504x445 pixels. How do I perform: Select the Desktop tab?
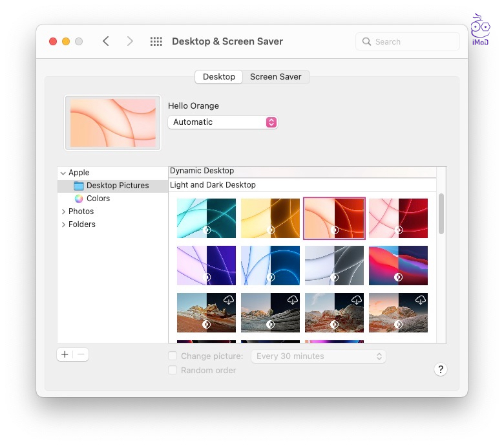219,76
